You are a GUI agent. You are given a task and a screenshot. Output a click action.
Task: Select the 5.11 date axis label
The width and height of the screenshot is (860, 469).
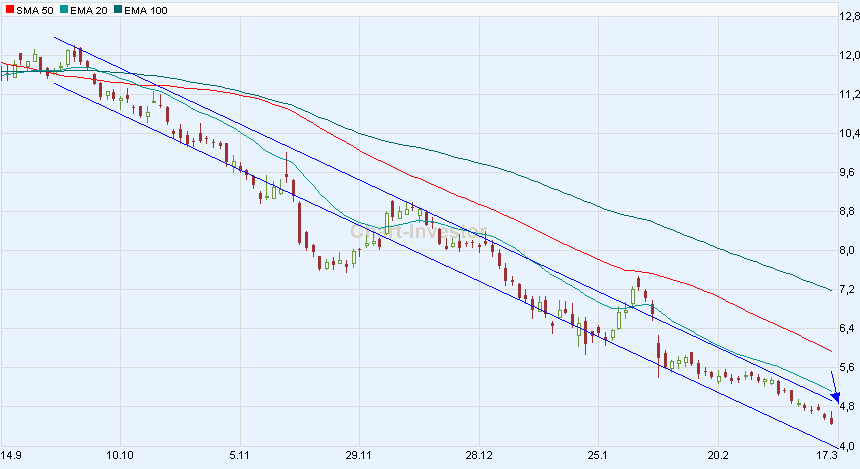(x=239, y=454)
